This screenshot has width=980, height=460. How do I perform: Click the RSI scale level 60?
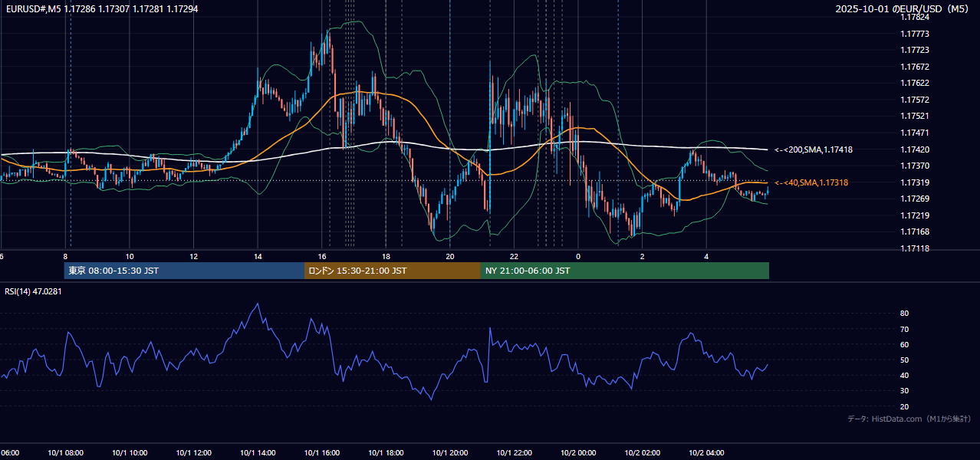(x=904, y=344)
